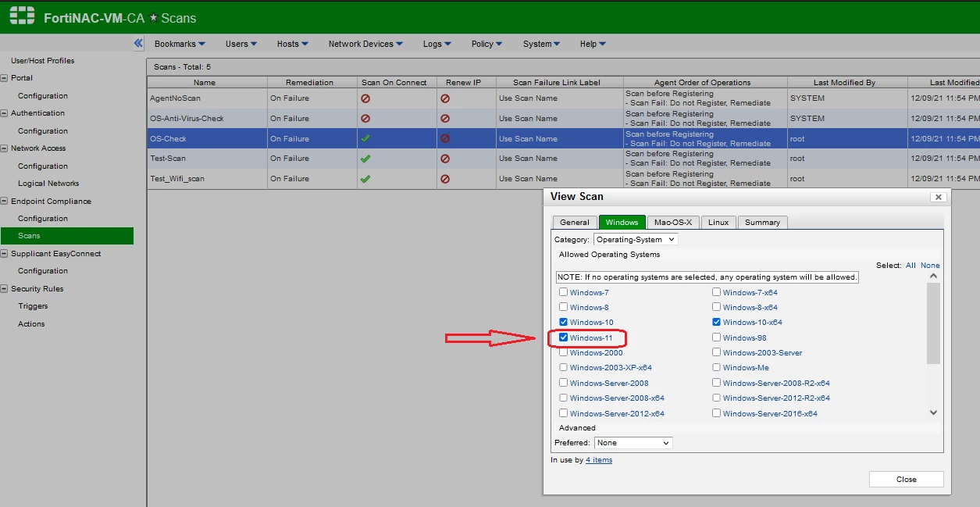Image resolution: width=980 pixels, height=507 pixels.
Task: Click Renew IP icon for OS-Check
Action: click(x=445, y=138)
